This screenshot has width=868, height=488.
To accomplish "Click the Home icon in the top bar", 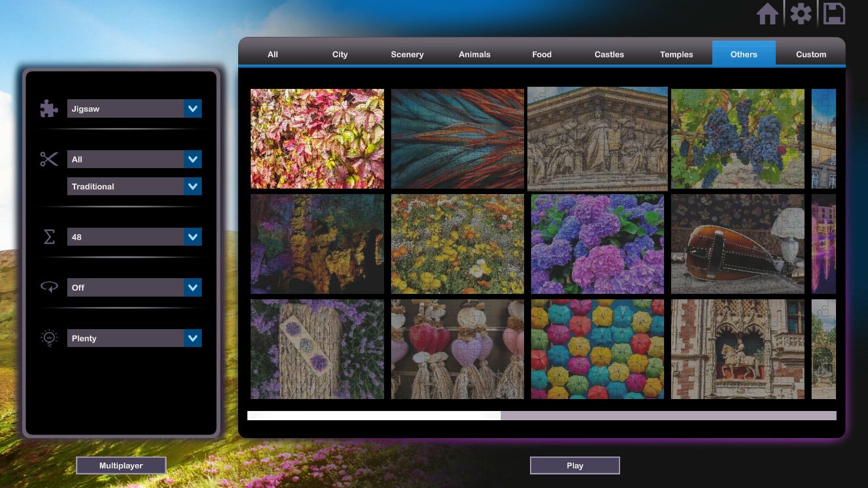I will point(769,15).
